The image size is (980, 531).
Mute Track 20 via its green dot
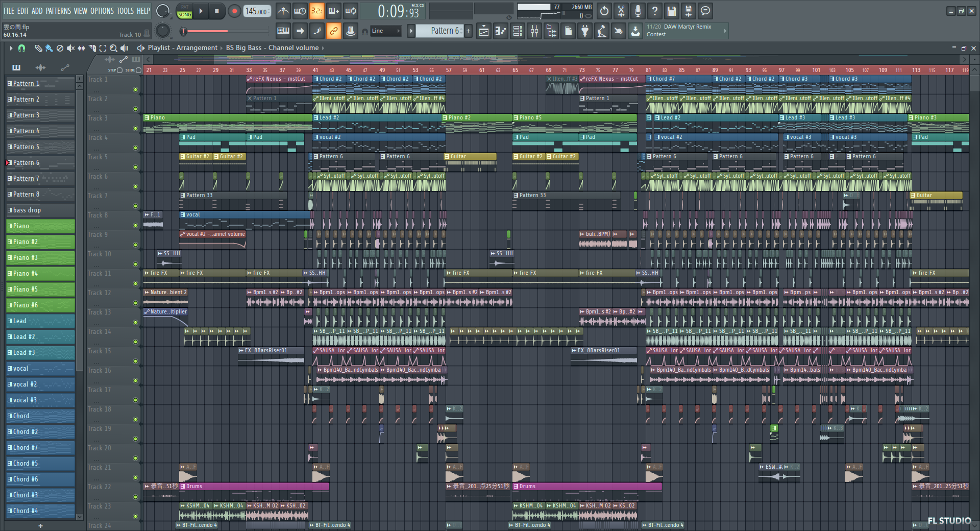tap(135, 458)
